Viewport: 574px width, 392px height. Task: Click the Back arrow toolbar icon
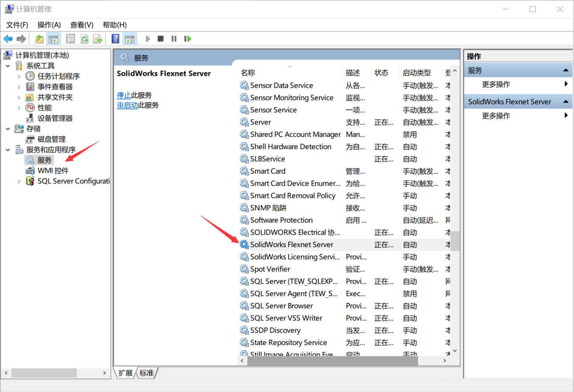8,39
